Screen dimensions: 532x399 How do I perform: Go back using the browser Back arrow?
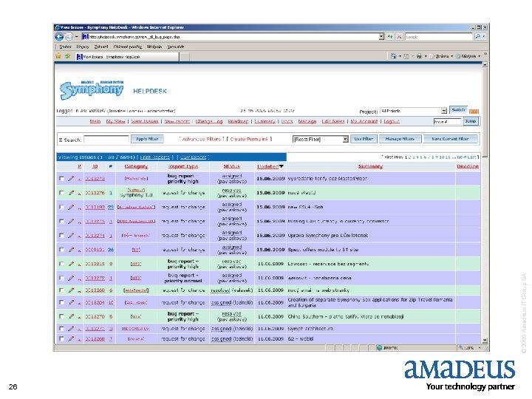coord(59,37)
